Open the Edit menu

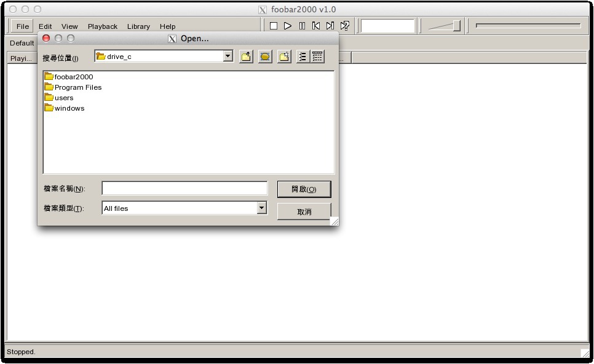point(45,26)
